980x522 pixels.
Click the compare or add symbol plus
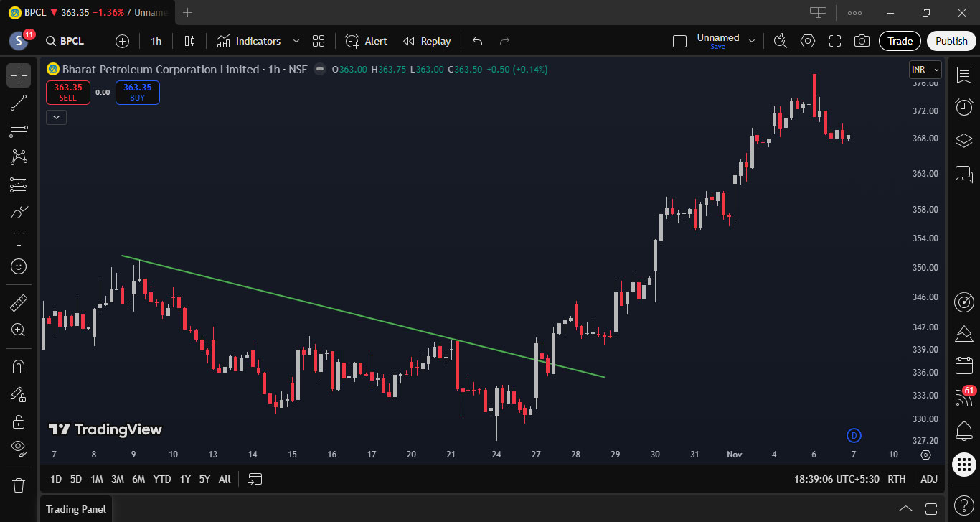[x=122, y=41]
